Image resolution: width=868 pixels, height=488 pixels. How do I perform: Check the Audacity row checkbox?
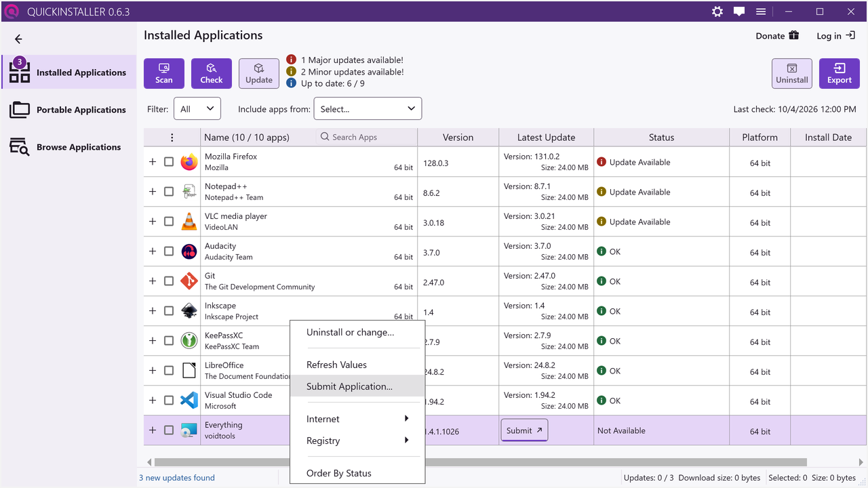(169, 251)
